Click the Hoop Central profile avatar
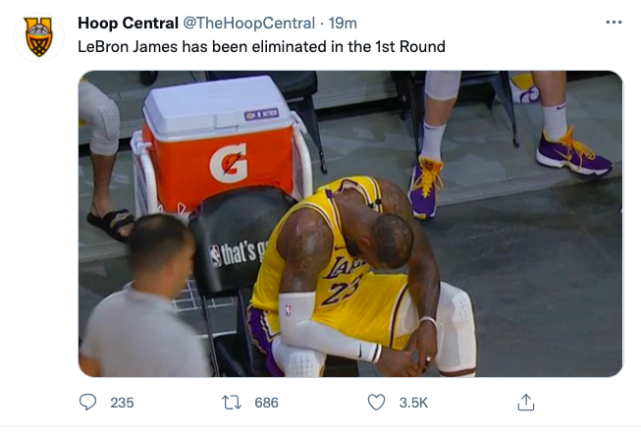This screenshot has height=434, width=641. pyautogui.click(x=39, y=37)
